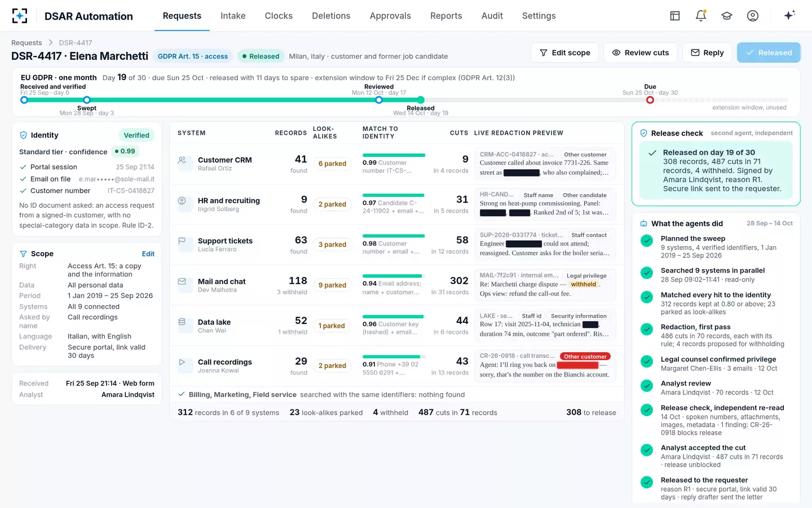Click the Matched every hit check icon
This screenshot has width=812, height=508.
tap(647, 297)
